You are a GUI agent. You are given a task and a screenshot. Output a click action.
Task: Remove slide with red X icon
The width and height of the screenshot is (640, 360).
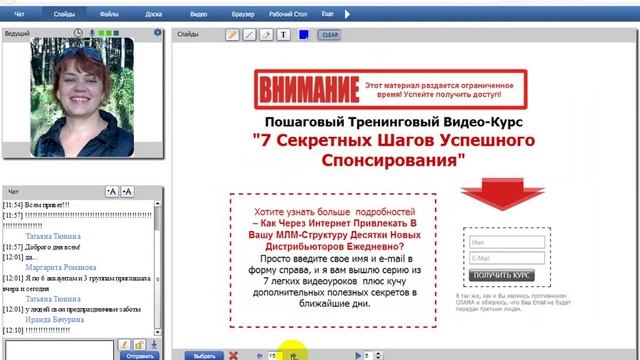[233, 356]
